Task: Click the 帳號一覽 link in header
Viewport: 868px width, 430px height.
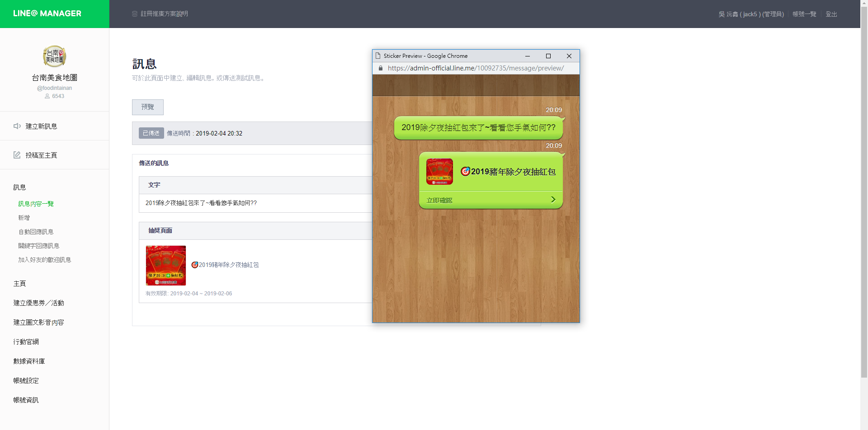Action: click(804, 14)
